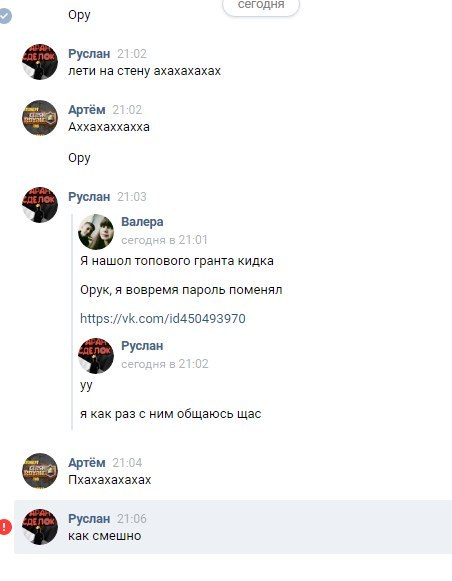Toggle the blue checkmark on the top message
The width and height of the screenshot is (452, 581).
(5, 16)
